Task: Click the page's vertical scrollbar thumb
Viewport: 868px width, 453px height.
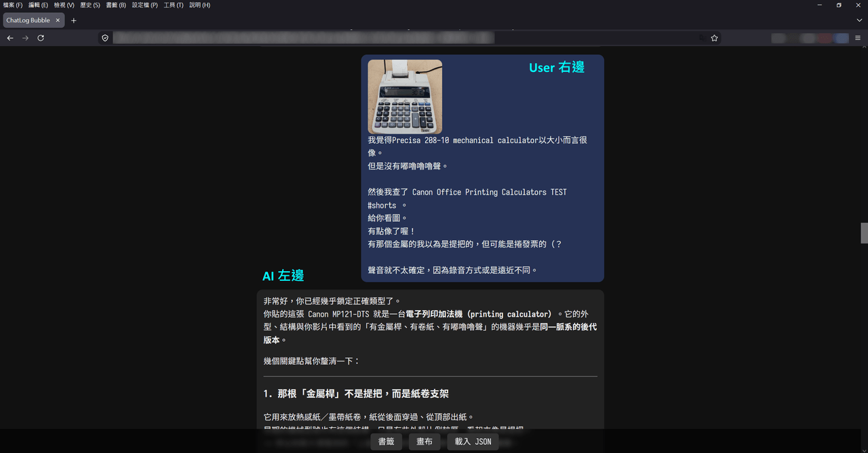Action: pos(864,233)
